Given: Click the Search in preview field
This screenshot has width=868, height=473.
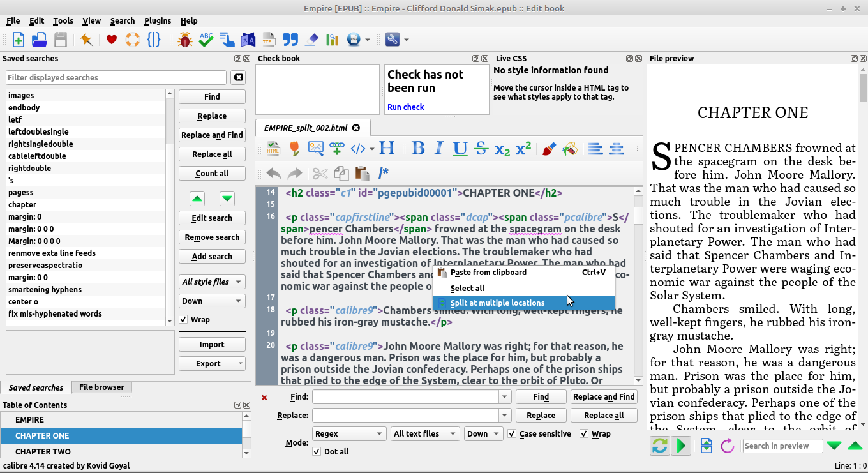Looking at the screenshot, I should click(x=782, y=446).
